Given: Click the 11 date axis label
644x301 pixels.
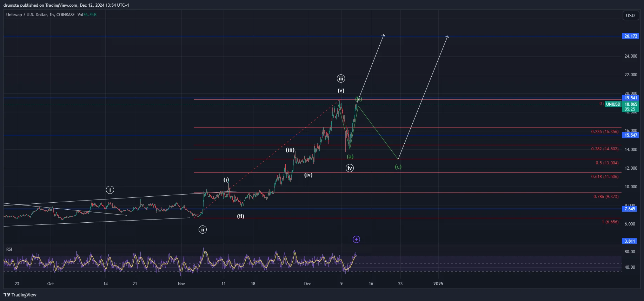Looking at the screenshot, I should [224, 284].
